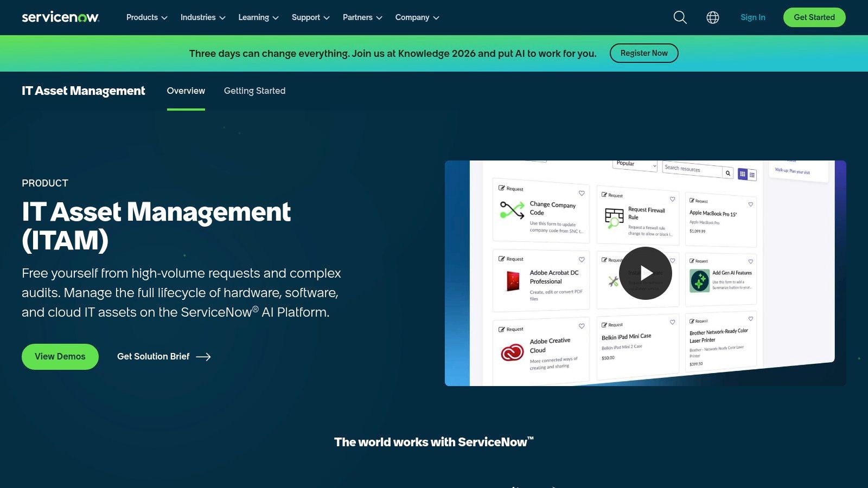
Task: Favorite the Adobe Acrobat DC card heart
Action: 582,260
